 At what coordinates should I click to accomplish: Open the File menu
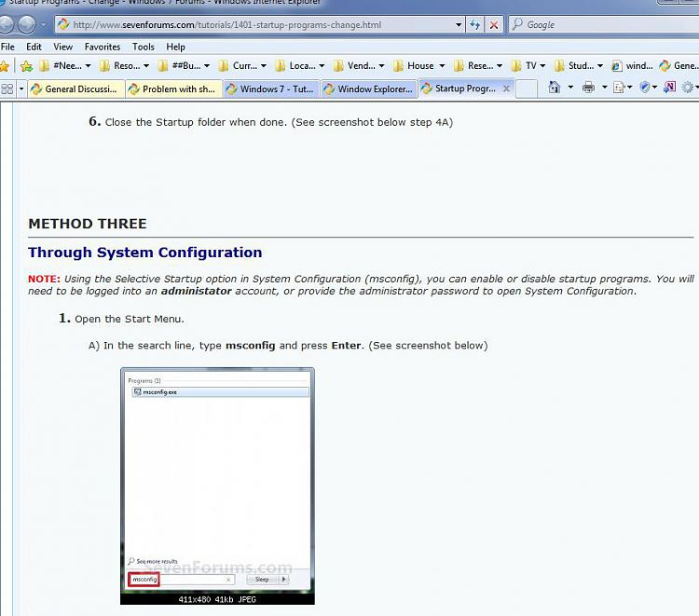tap(7, 47)
